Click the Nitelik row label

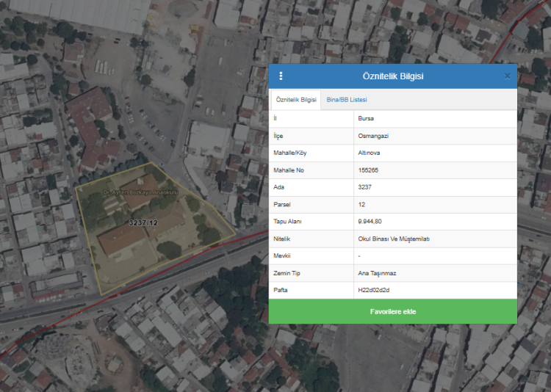click(x=282, y=239)
